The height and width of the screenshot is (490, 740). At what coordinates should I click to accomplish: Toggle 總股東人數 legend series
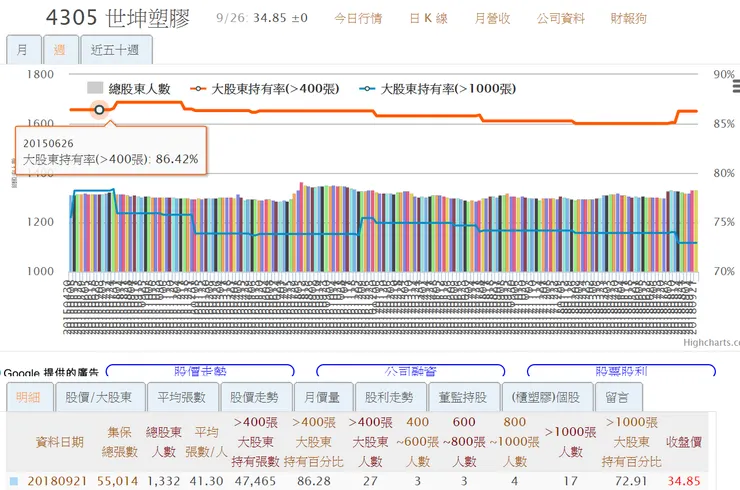[x=129, y=89]
